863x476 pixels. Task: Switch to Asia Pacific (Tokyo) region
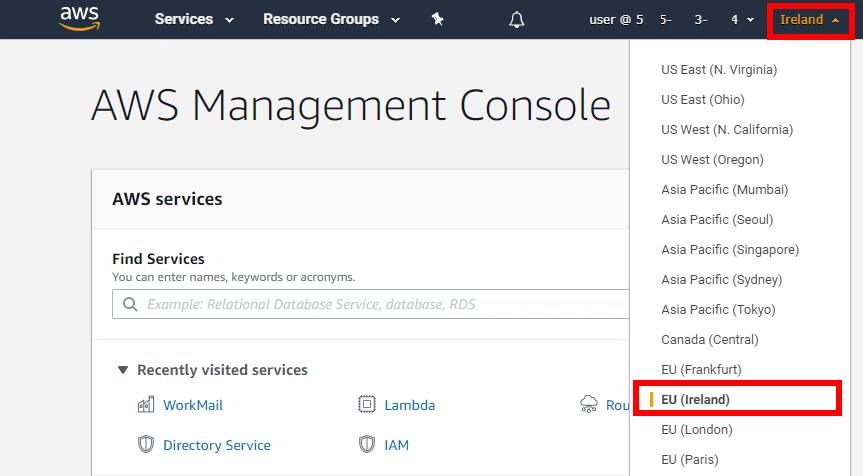tap(718, 310)
